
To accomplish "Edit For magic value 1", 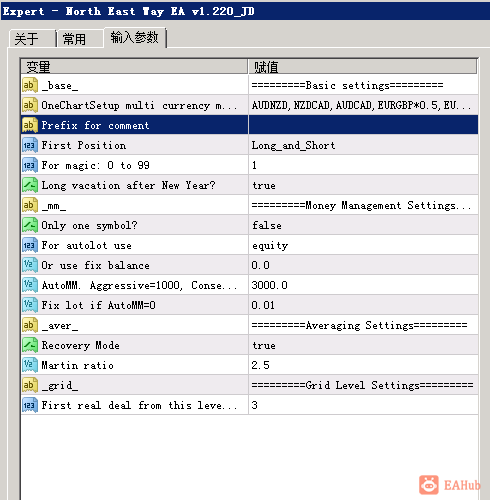I will click(x=363, y=165).
